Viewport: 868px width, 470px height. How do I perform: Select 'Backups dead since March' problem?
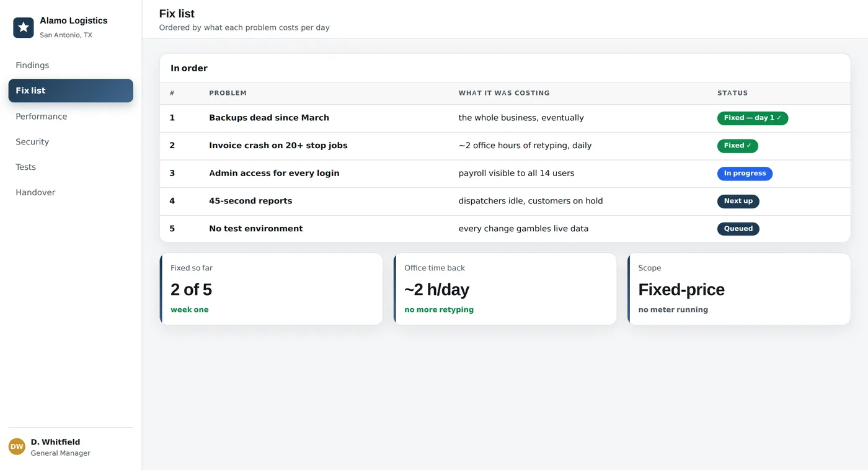(269, 118)
